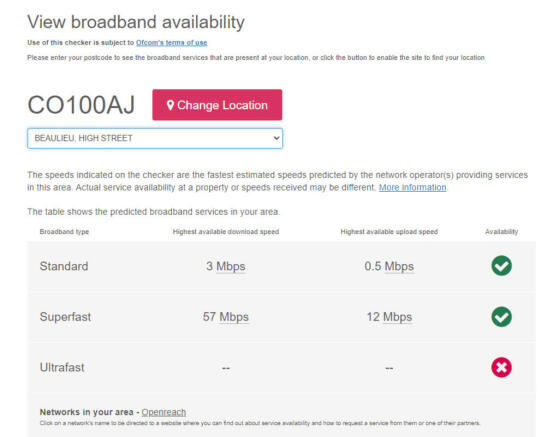Open the More information link
Screen dimensions: 559x437
click(x=412, y=187)
